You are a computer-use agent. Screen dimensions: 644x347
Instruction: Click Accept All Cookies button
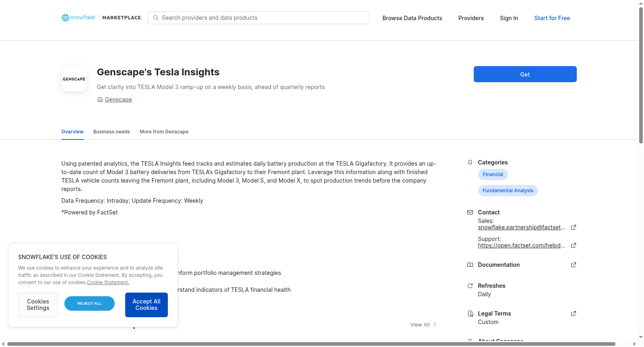click(x=147, y=305)
